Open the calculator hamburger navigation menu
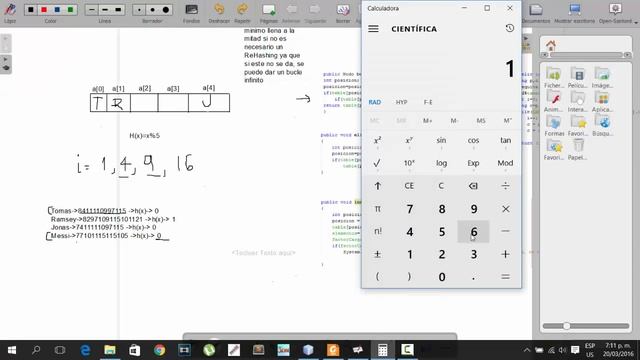This screenshot has height=360, width=640. point(373,29)
